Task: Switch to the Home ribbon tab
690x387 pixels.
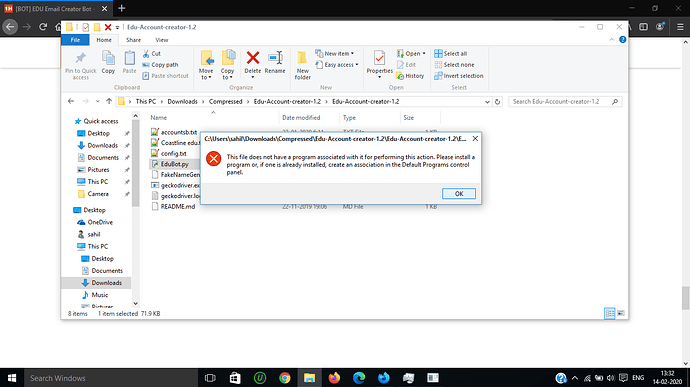Action: 104,40
